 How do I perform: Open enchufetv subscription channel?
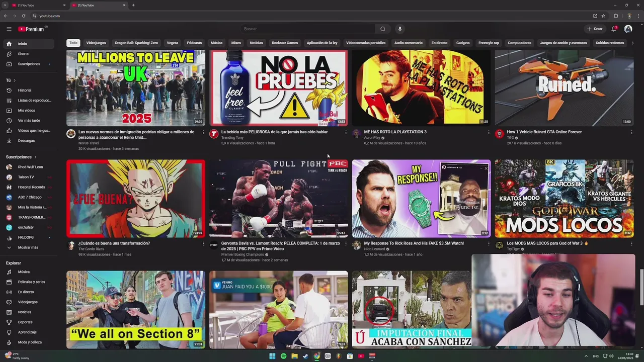tap(29, 227)
